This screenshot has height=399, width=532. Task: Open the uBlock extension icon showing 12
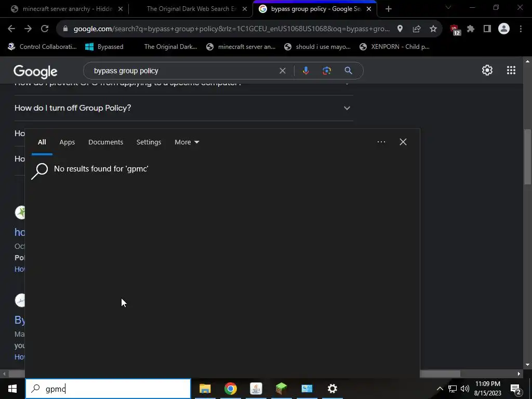coord(455,30)
